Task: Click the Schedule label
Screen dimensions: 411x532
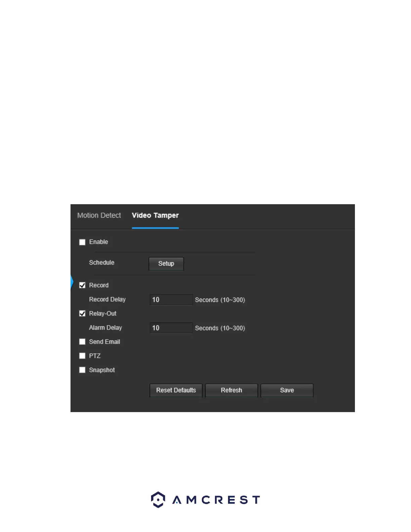Action: tap(102, 262)
